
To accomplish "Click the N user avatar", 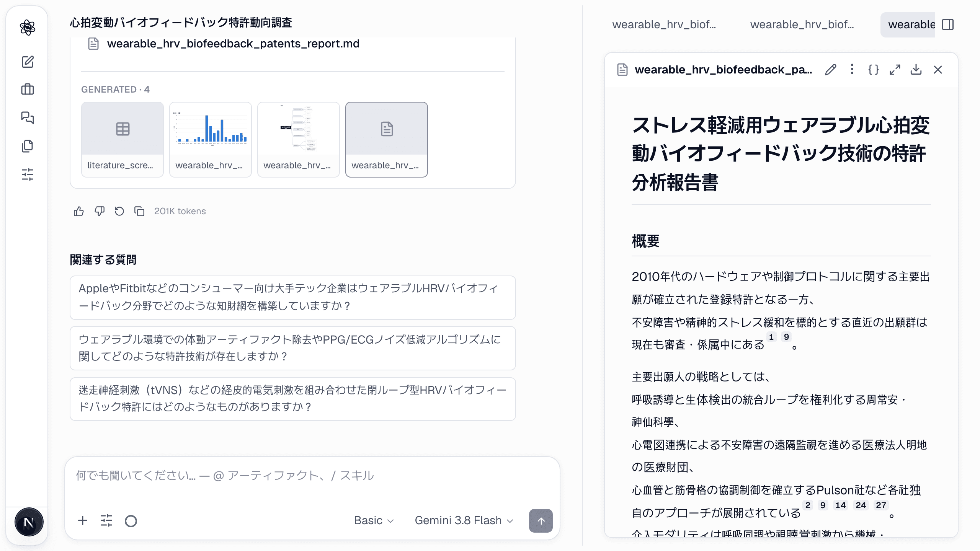I will click(29, 522).
